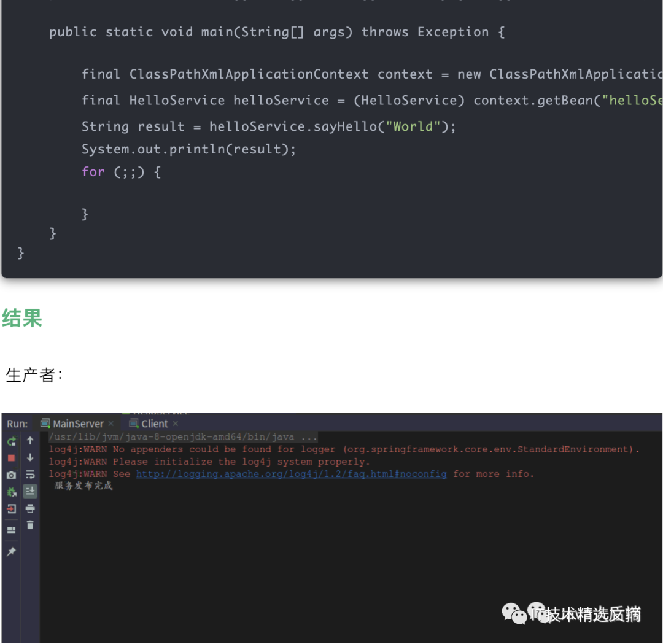Click the red Exit arrow icon
Screen dimensions: 663x644
[12, 509]
